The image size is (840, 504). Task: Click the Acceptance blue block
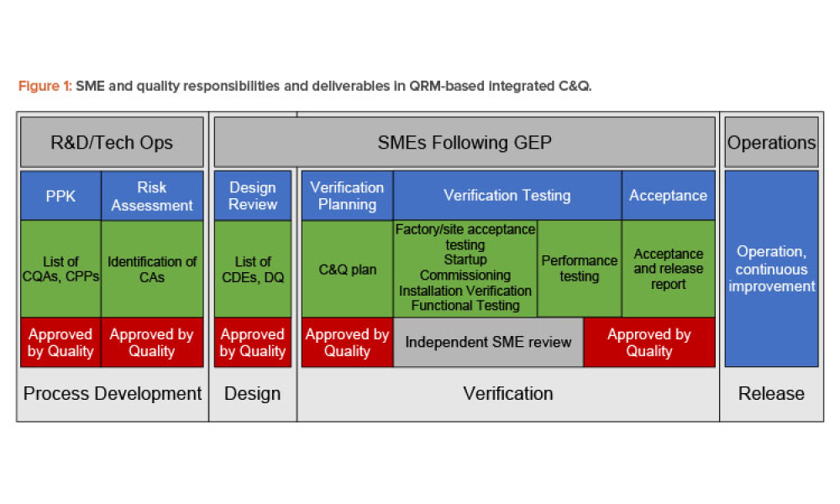click(668, 195)
